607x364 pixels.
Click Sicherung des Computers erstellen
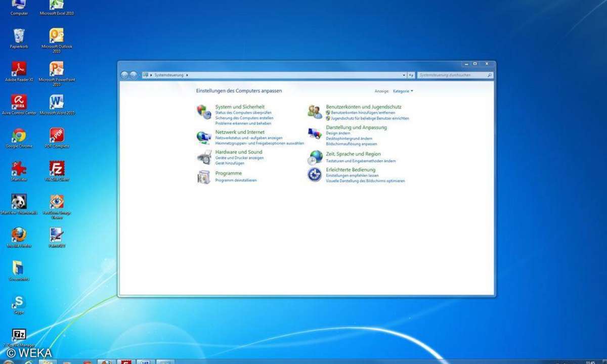point(244,118)
